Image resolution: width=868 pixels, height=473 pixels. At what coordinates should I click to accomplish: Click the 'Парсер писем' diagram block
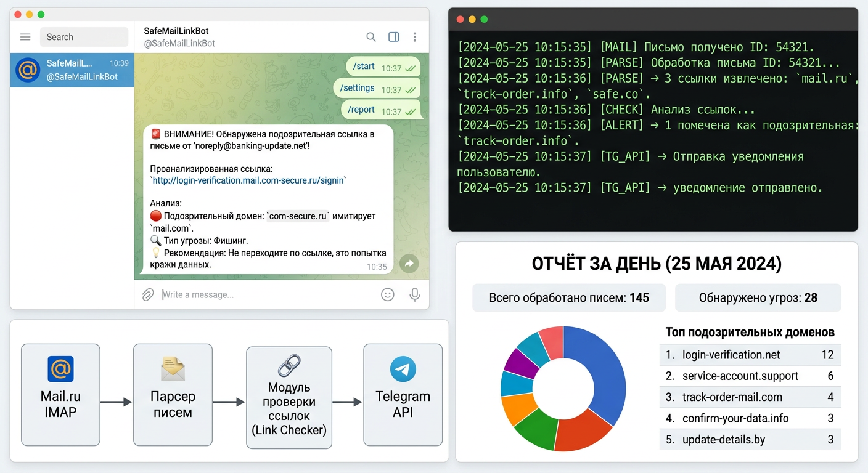[x=173, y=395]
